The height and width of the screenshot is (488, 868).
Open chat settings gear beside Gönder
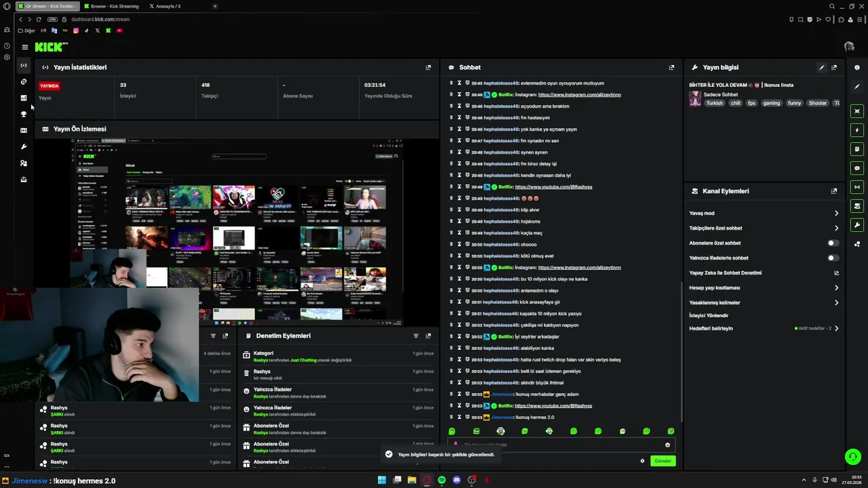(642, 461)
